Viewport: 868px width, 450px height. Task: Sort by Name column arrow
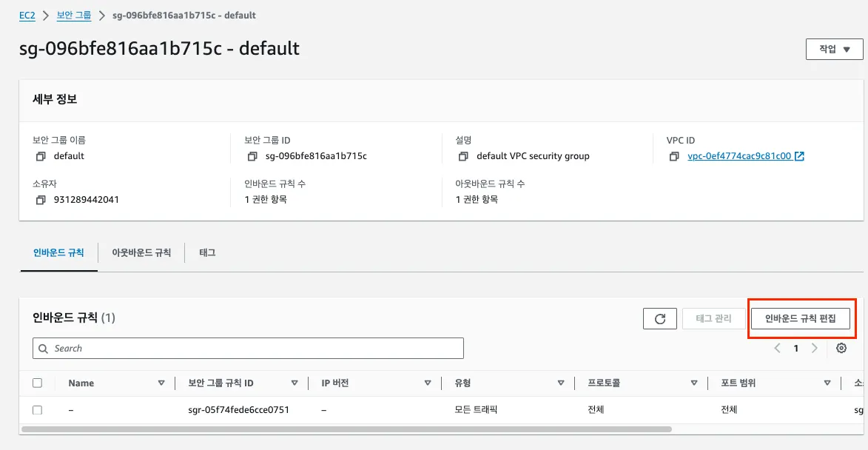click(161, 383)
